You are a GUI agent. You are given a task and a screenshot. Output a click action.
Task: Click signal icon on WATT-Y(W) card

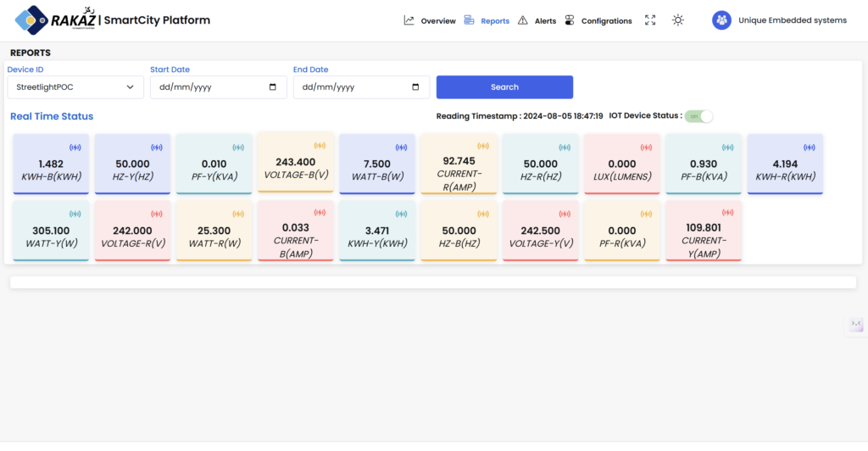(75, 214)
